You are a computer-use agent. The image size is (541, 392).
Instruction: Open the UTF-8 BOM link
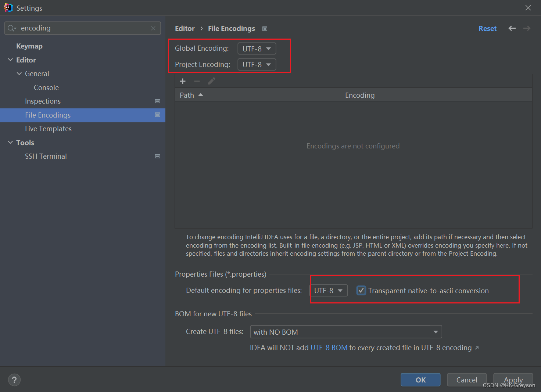tap(329, 348)
